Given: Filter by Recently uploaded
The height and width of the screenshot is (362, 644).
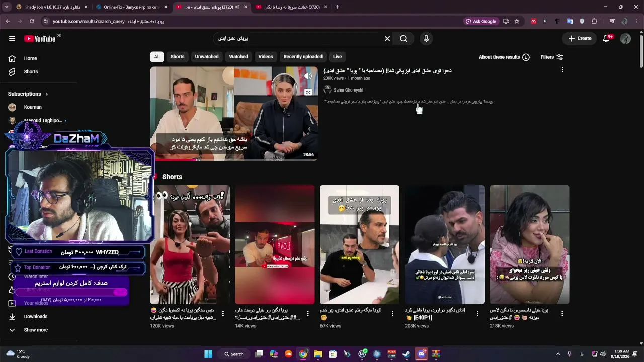Looking at the screenshot, I should (x=303, y=57).
